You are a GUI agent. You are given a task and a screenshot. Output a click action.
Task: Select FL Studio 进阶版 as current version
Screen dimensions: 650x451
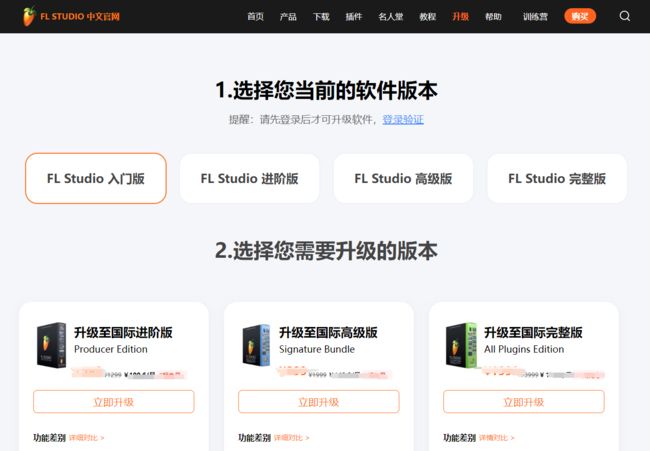250,178
